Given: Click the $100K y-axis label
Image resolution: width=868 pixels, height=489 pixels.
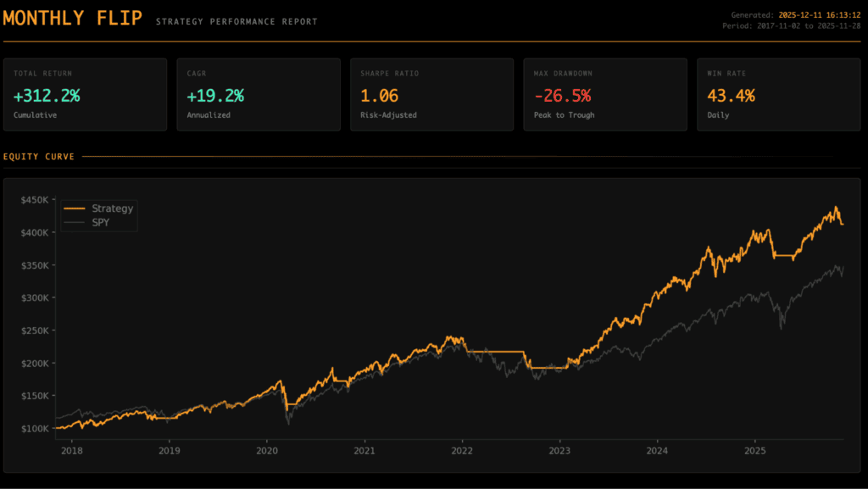Looking at the screenshot, I should point(35,429).
